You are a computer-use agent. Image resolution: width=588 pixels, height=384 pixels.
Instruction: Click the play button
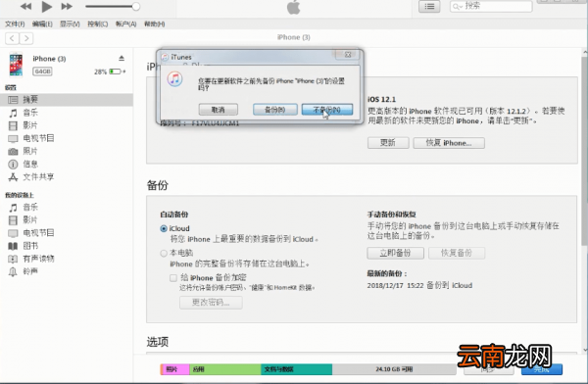[46, 7]
